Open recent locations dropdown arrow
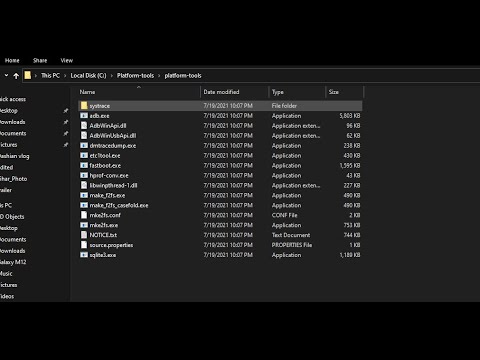Screen dimensions: 480x360 [6, 76]
